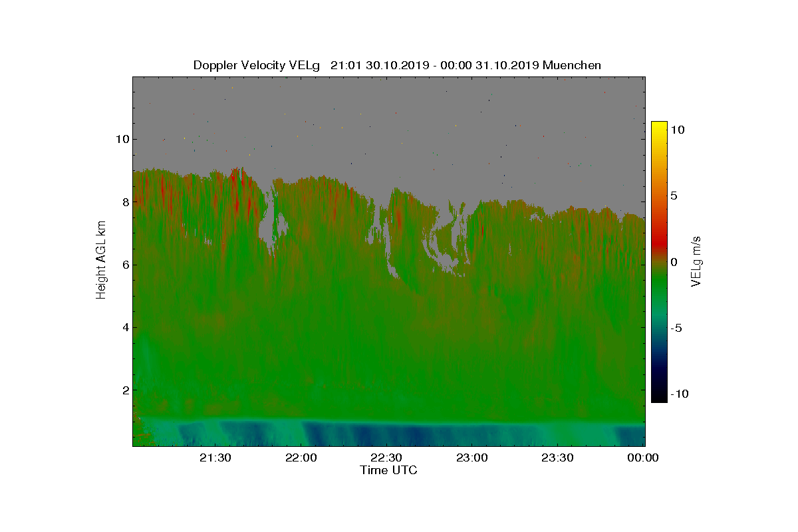
Task: Click the colorbar '-5' label
Action: click(676, 328)
